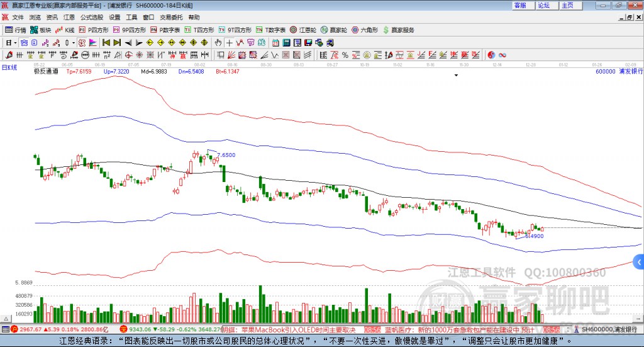Select the crosshair cursor tool
644x347 pixels.
(x=229, y=43)
